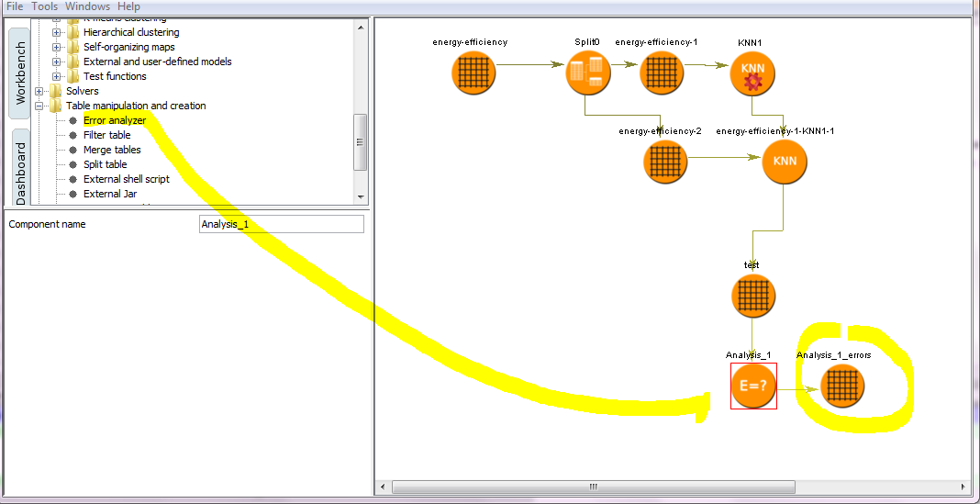
Task: Click the Component name text field
Action: point(281,224)
